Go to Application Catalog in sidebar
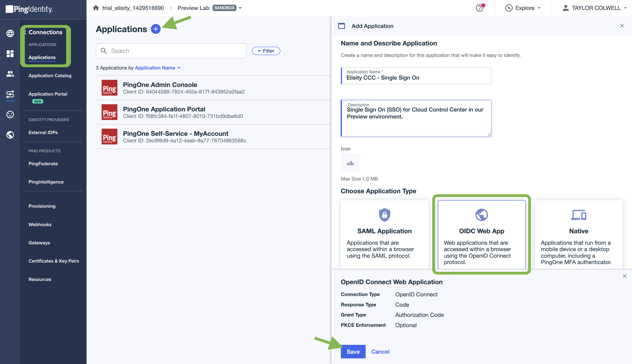 (x=50, y=76)
